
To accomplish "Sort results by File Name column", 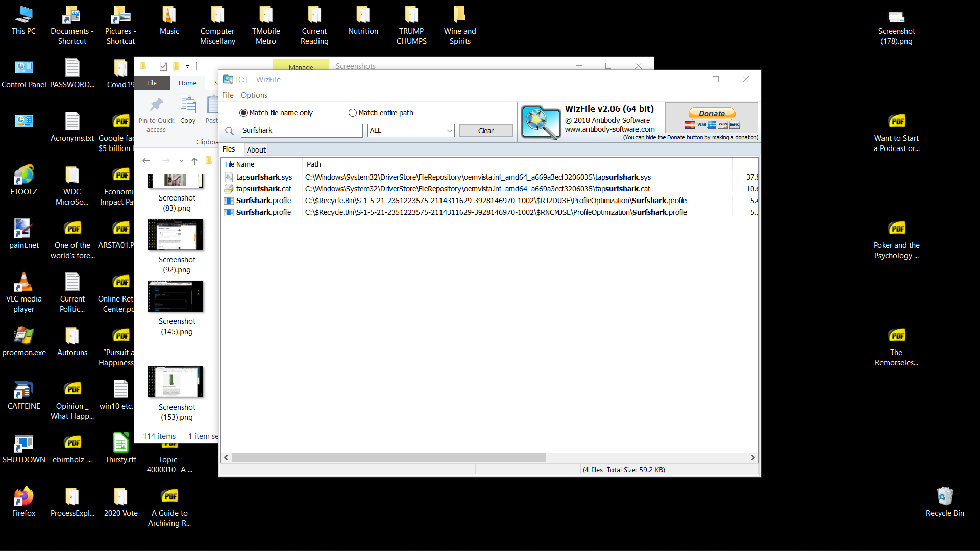I will pos(261,164).
